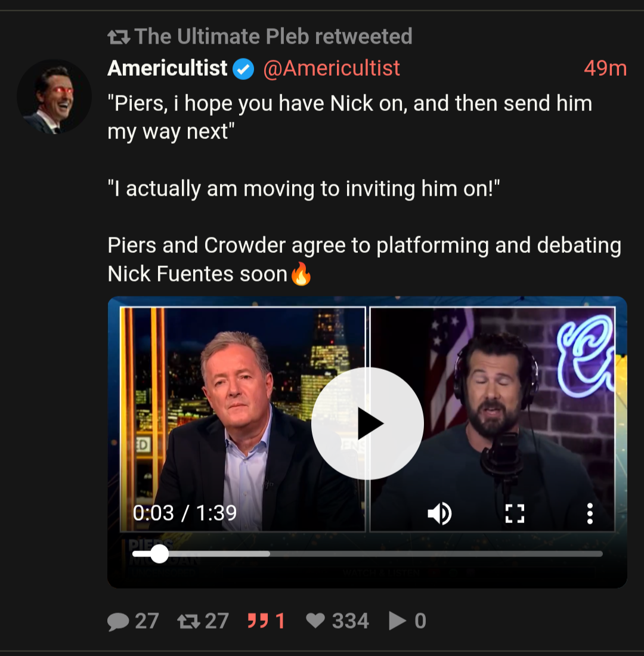Quote this tweet using the red quote icon
The width and height of the screenshot is (644, 656).
coord(258,621)
